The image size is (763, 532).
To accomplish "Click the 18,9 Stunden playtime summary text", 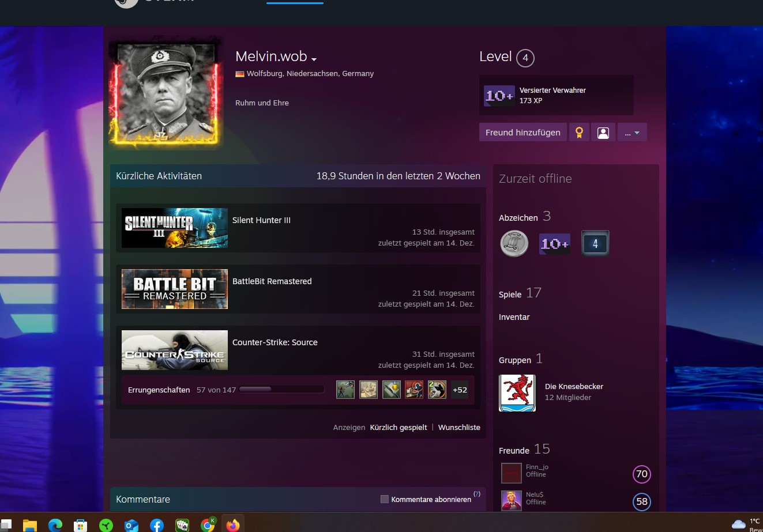I will pos(398,176).
